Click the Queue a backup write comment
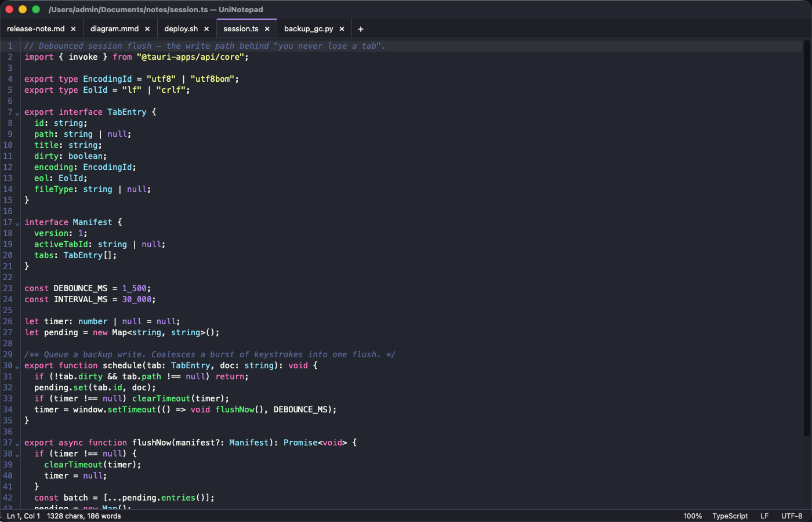The image size is (812, 522). [x=210, y=354]
